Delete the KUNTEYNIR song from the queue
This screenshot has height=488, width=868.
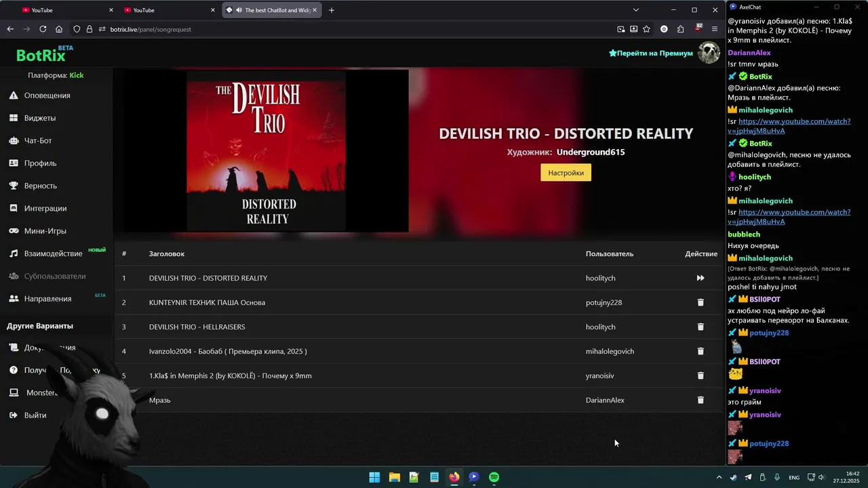[701, 302]
